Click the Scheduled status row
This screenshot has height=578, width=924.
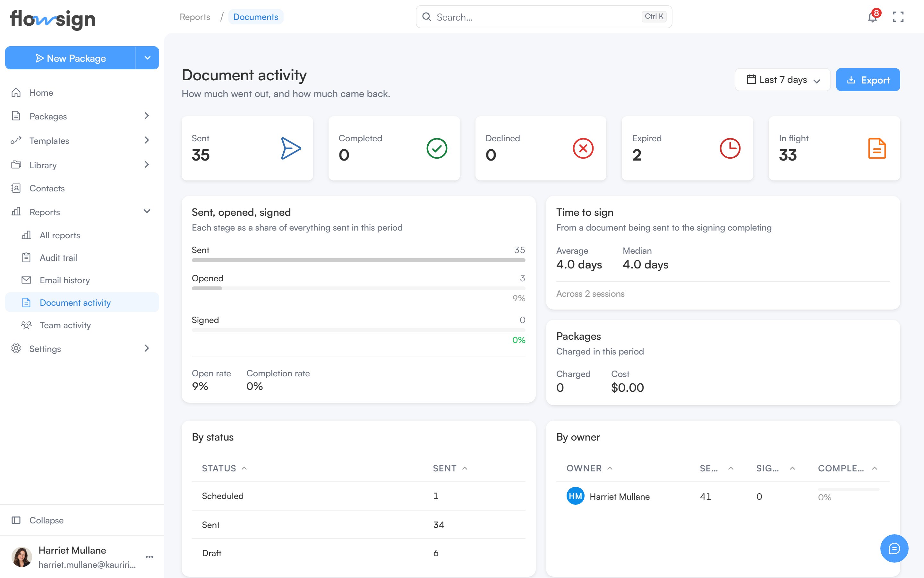[x=358, y=496]
